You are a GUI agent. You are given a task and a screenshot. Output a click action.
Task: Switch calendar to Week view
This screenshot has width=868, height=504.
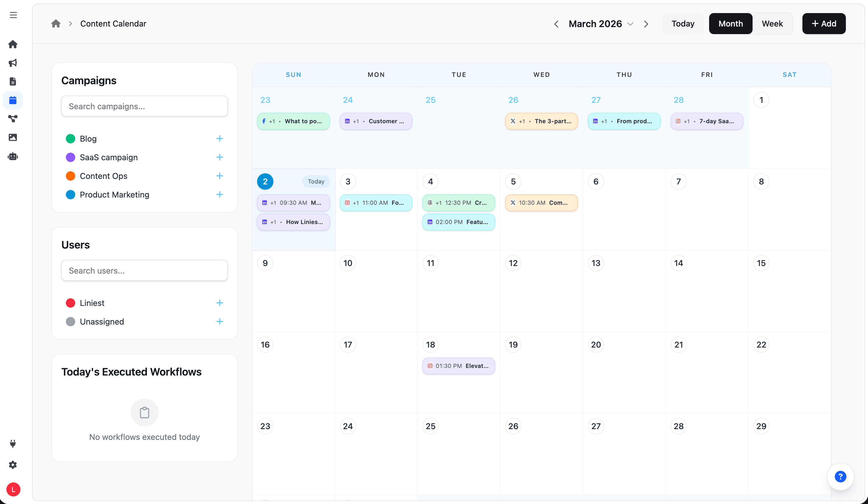[772, 23]
